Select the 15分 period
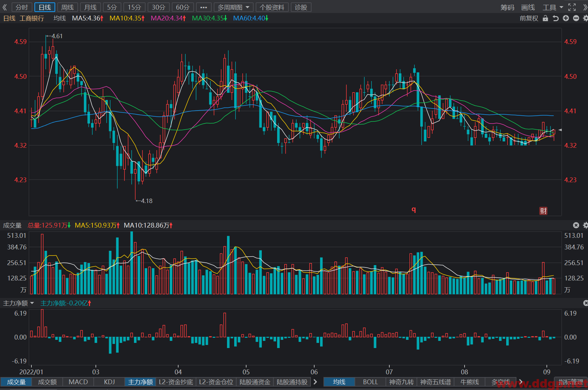Screen dimensions: 588x390 point(134,7)
